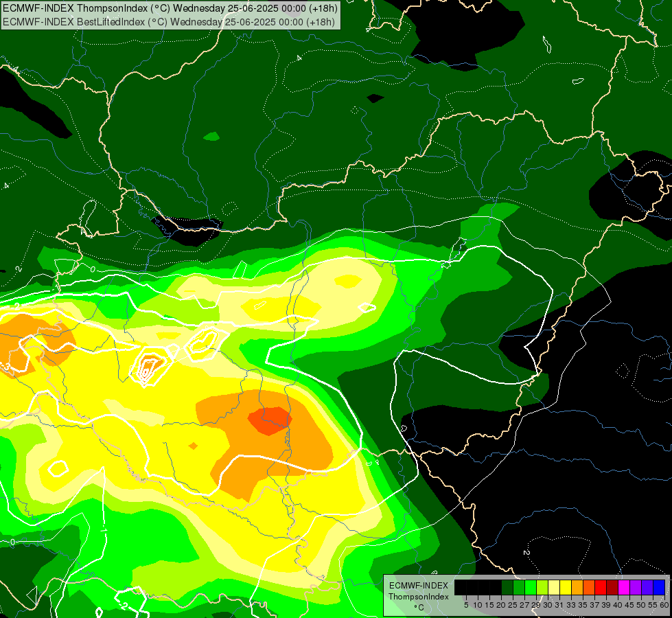Click the legend's ECMWF-INDEX label
Image resolution: width=672 pixels, height=618 pixels.
[419, 586]
